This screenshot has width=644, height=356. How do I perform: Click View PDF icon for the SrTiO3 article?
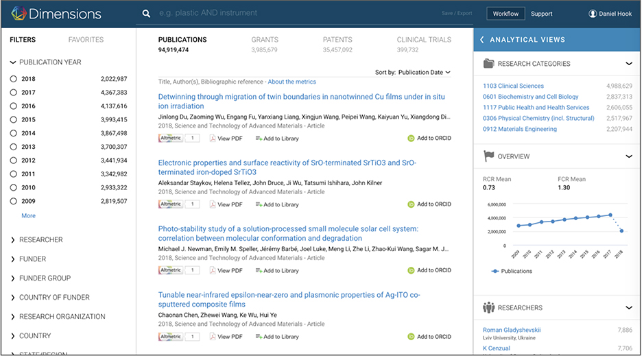click(x=213, y=204)
